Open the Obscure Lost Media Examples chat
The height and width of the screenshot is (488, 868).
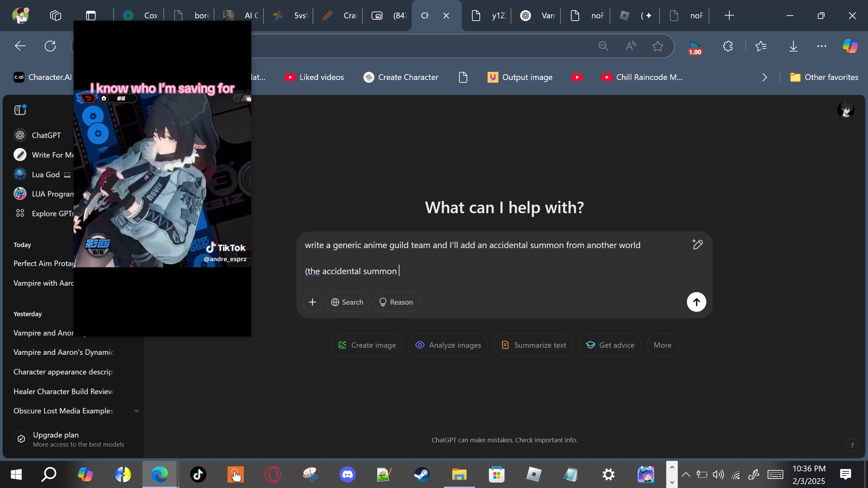64,411
